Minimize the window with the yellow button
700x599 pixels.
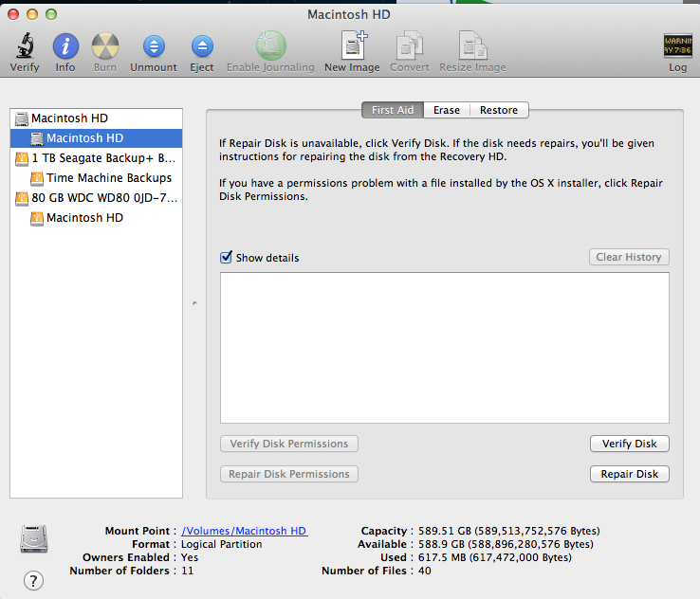click(32, 14)
